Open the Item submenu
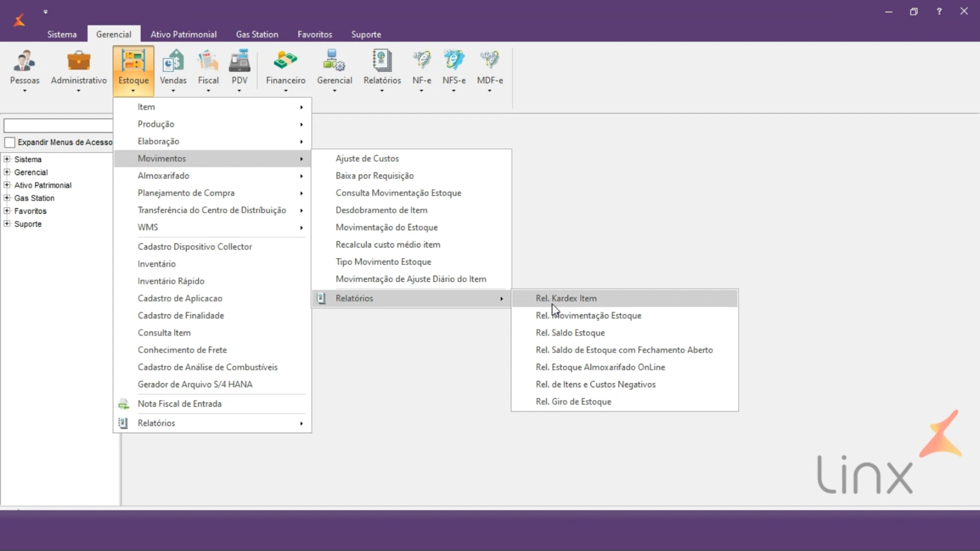The image size is (980, 551). point(212,107)
